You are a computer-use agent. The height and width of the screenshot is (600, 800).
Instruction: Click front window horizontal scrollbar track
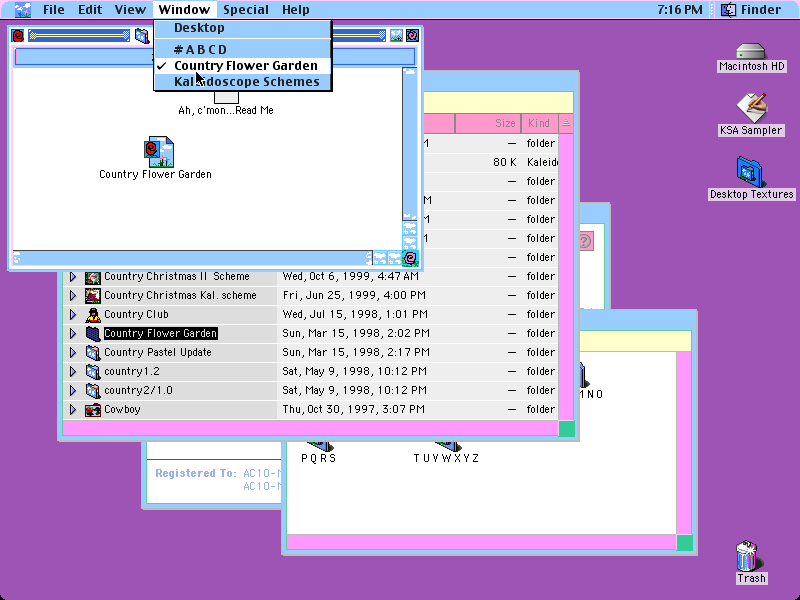(x=191, y=258)
